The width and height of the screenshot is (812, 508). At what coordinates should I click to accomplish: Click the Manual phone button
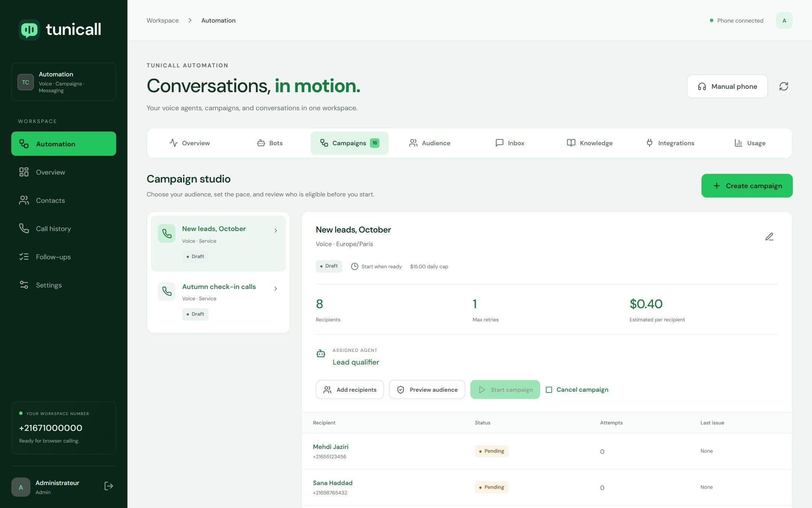727,87
